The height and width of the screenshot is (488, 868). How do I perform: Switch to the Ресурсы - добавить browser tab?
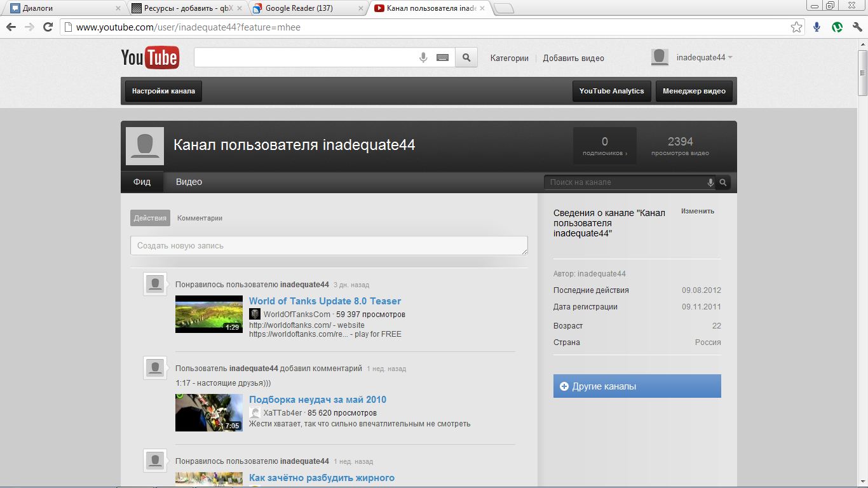[x=186, y=9]
